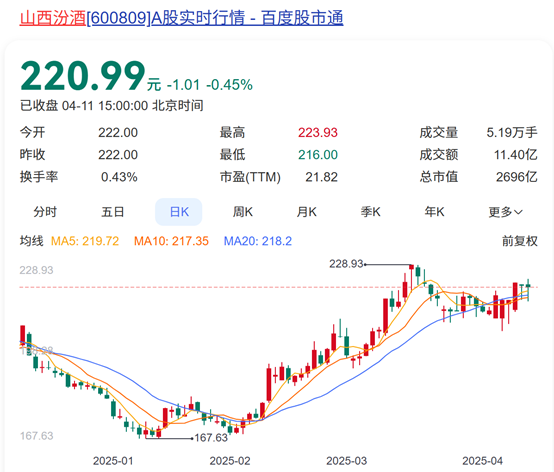Click the 228.93 high point chart marker
Screen dimensions: 554x472
(346, 264)
